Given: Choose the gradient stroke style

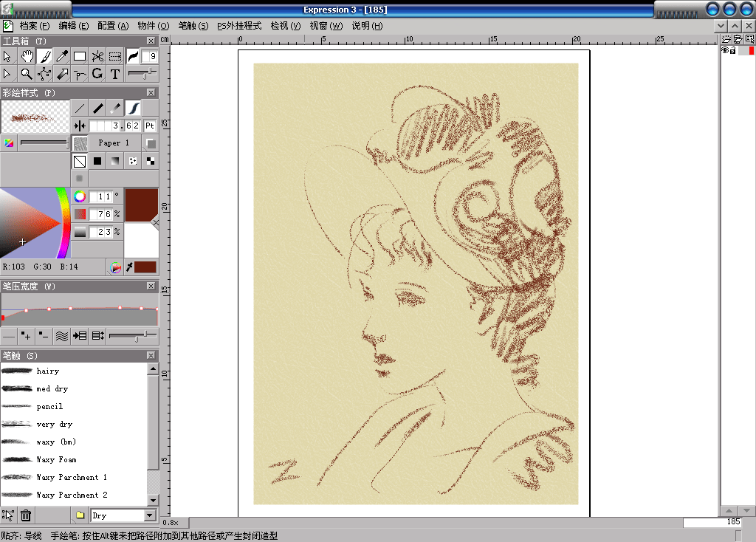Looking at the screenshot, I should pos(115,108).
